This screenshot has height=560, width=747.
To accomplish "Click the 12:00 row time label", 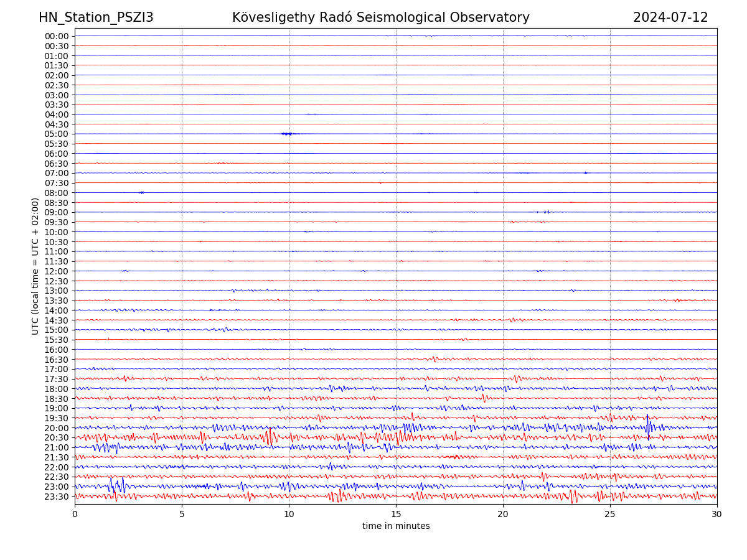I will (x=57, y=271).
